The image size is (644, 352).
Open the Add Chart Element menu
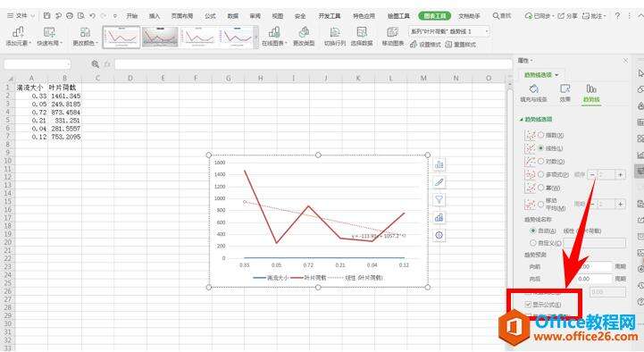[18, 36]
